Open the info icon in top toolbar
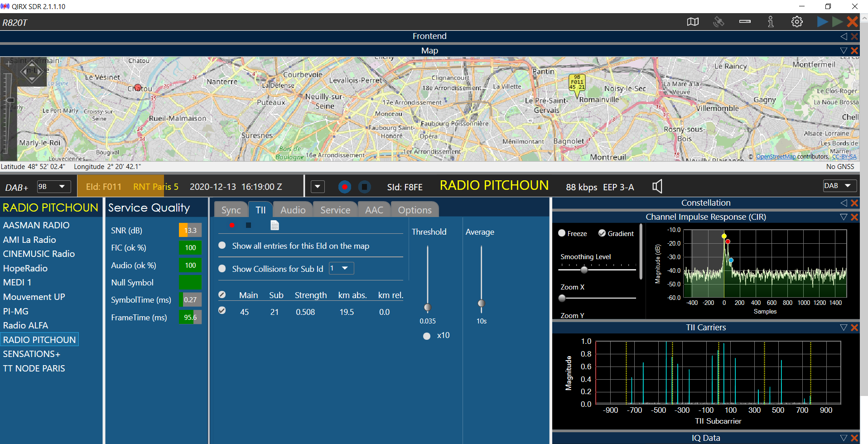This screenshot has height=444, width=868. point(771,22)
